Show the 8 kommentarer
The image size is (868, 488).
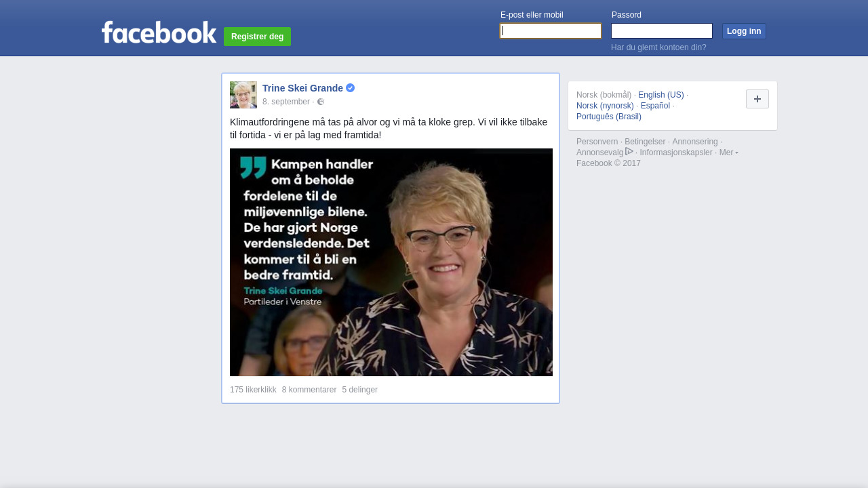(x=309, y=390)
